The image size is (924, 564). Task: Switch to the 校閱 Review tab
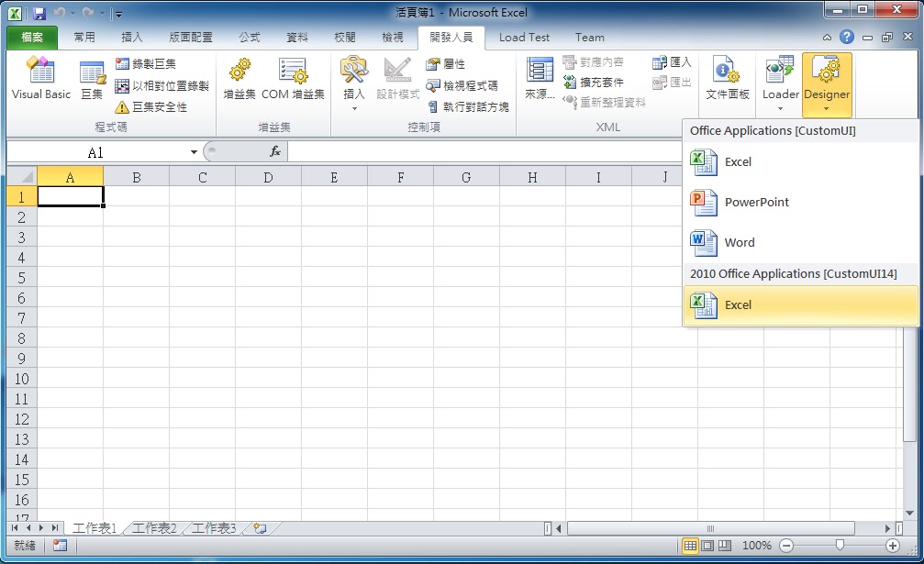pyautogui.click(x=345, y=37)
